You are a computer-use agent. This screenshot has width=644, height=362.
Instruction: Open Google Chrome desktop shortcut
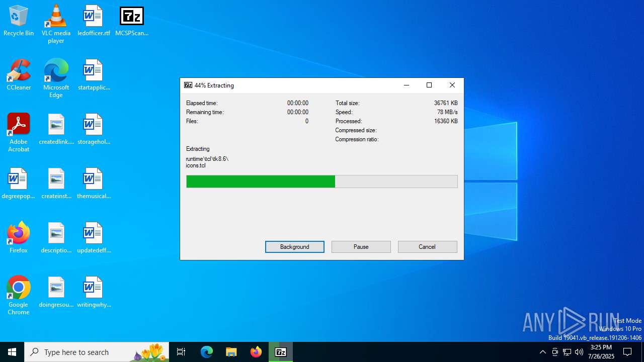pyautogui.click(x=19, y=295)
